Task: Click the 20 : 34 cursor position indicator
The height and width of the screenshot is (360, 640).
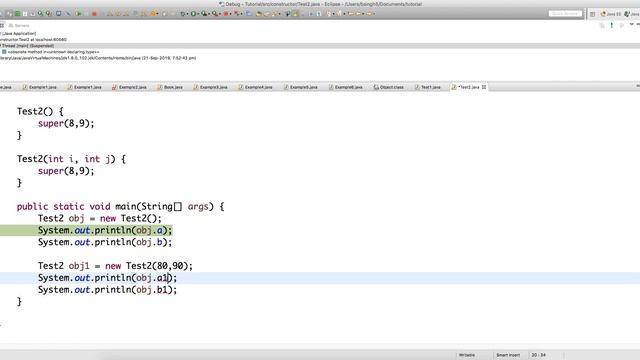Action: tap(538, 355)
